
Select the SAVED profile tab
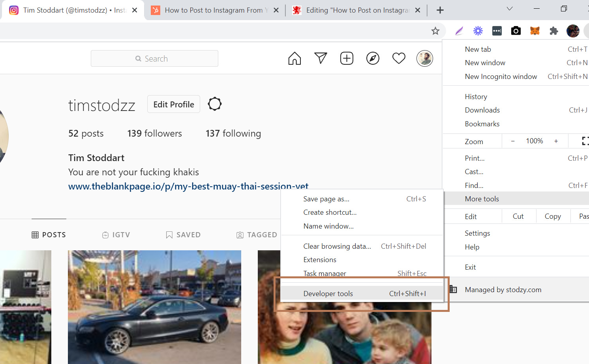click(x=184, y=235)
